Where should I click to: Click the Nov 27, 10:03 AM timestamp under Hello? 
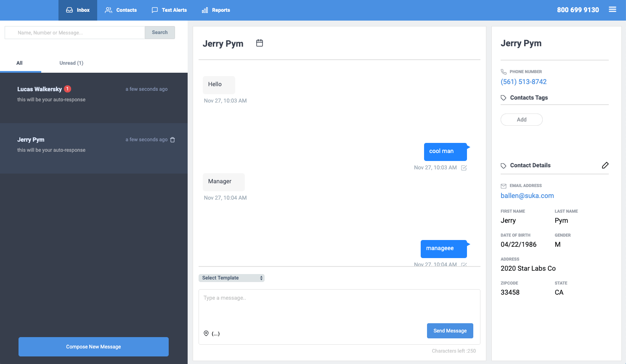click(x=225, y=101)
